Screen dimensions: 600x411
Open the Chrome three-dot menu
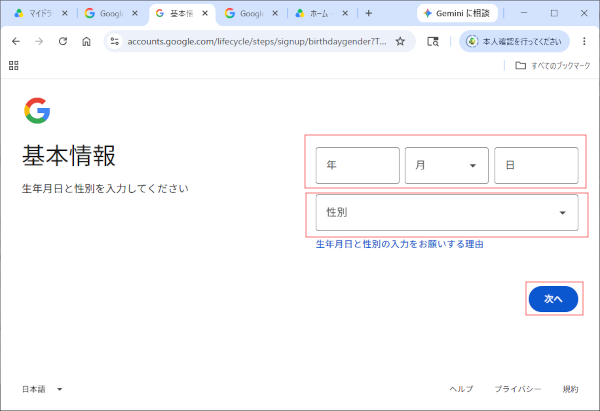[x=584, y=41]
